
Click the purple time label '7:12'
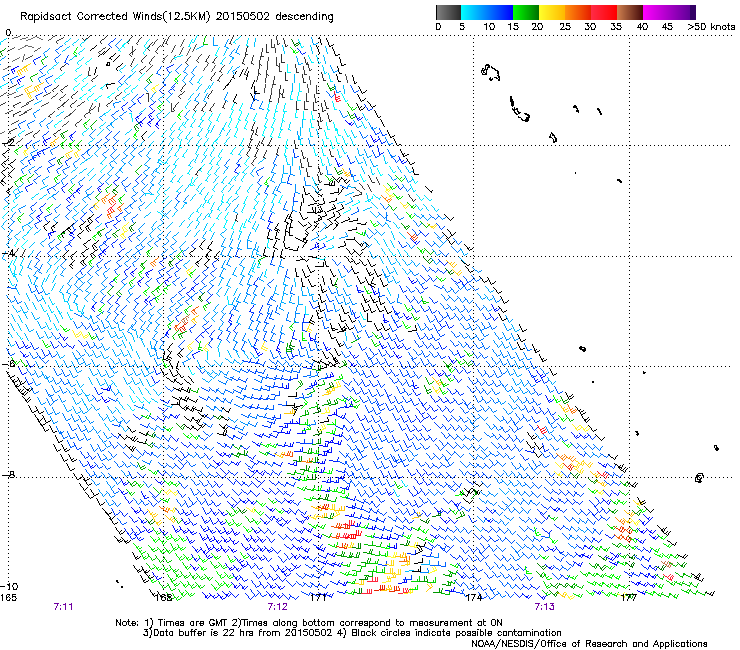[x=278, y=607]
